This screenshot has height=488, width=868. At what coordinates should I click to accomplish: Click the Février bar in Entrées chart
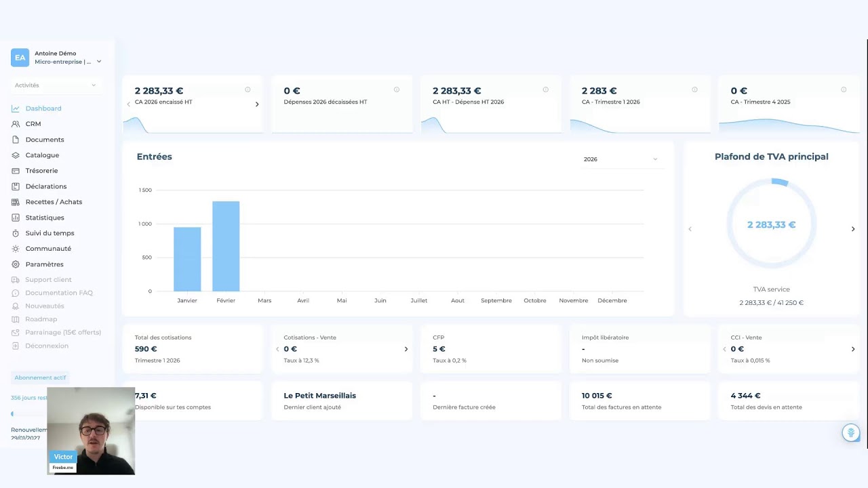(226, 247)
